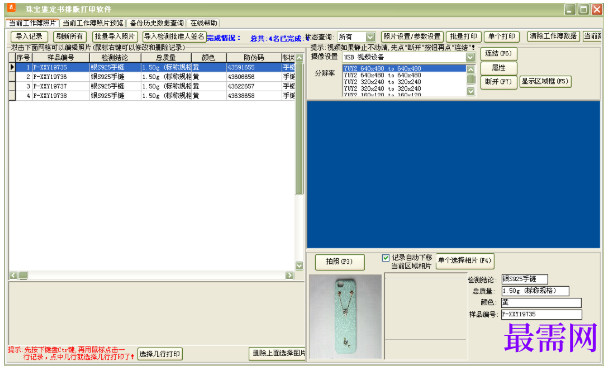Select the highlighted 640x480 resolution entry
The image size is (616, 369).
[x=404, y=69]
